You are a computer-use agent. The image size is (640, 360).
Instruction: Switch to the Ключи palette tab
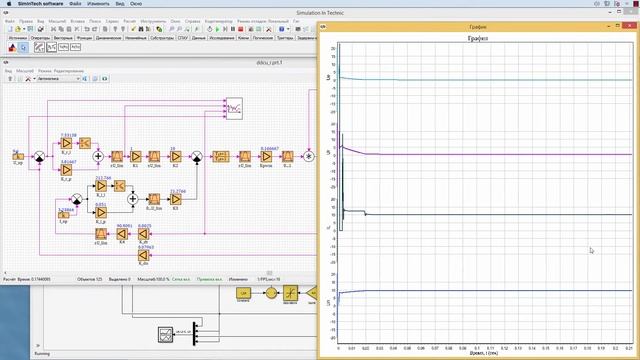click(x=243, y=38)
